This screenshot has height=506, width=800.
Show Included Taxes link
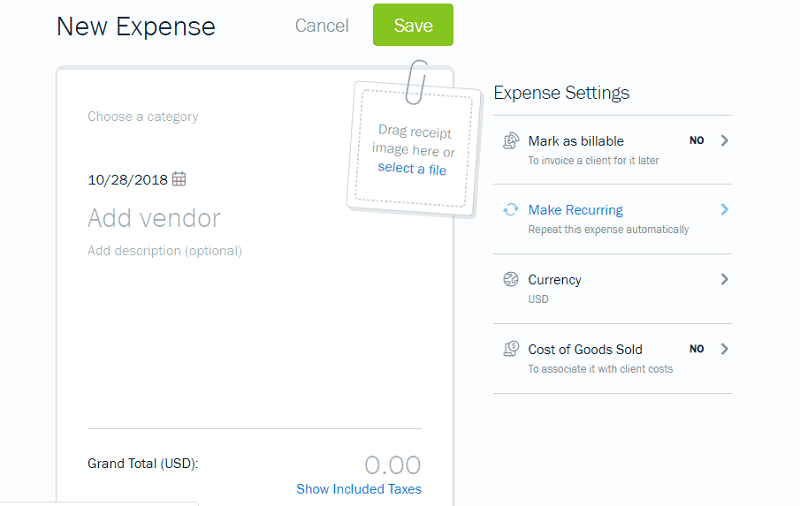point(359,489)
